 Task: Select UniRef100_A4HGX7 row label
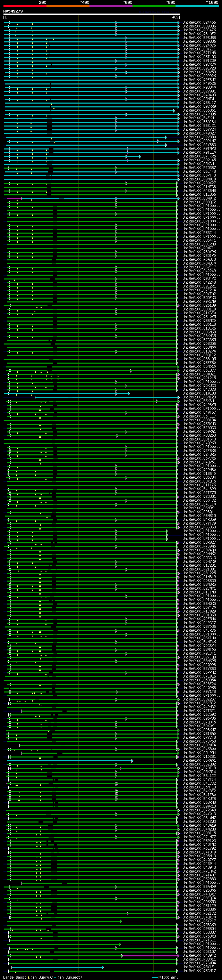coord(199,894)
